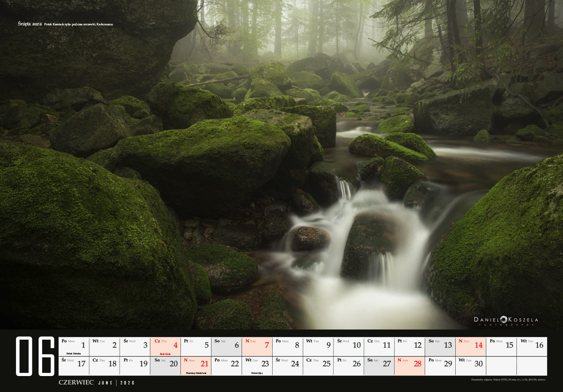Click Wednesday June 17 cell

click(74, 366)
